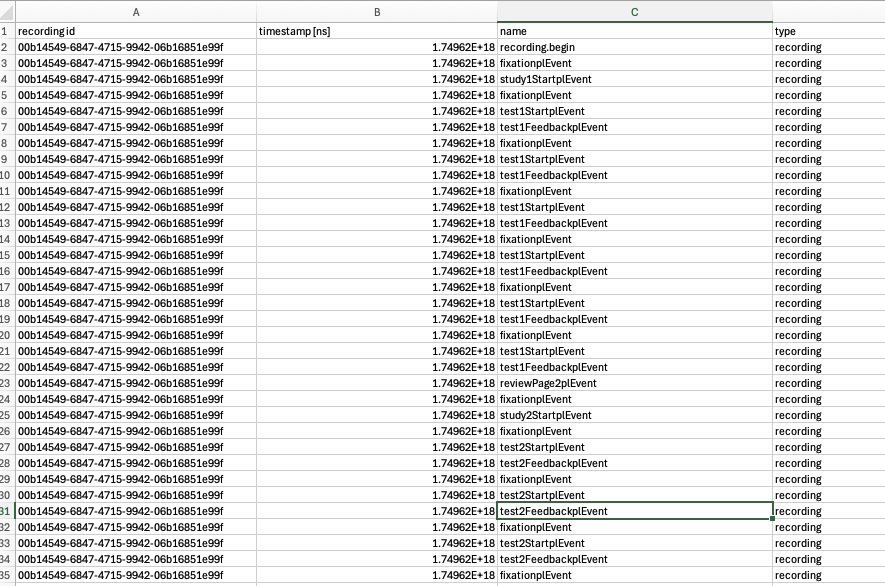Image resolution: width=885 pixels, height=586 pixels.
Task: Click row header 31
Action: click(x=7, y=511)
